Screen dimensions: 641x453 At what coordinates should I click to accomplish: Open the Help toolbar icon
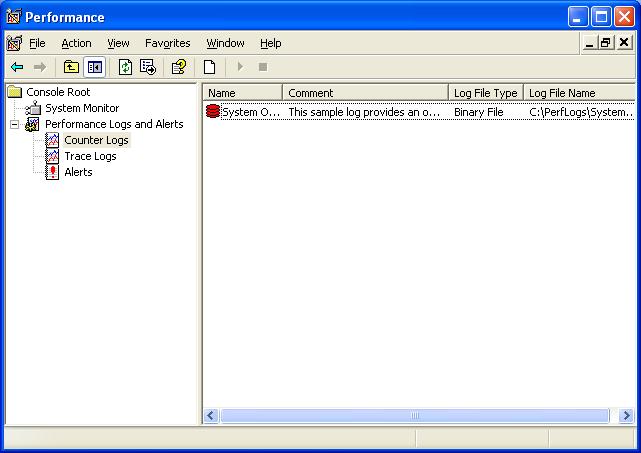coord(178,67)
